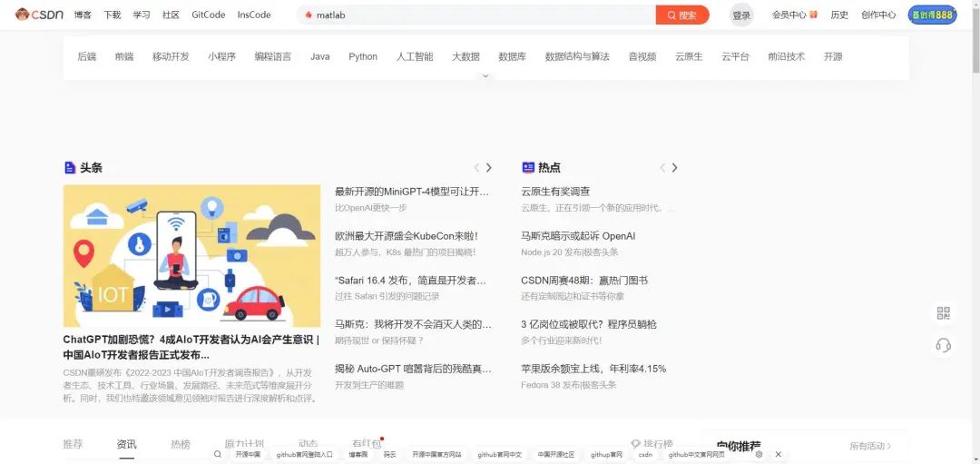Select the 移动开发 category
The height and width of the screenshot is (464, 980).
tap(171, 56)
